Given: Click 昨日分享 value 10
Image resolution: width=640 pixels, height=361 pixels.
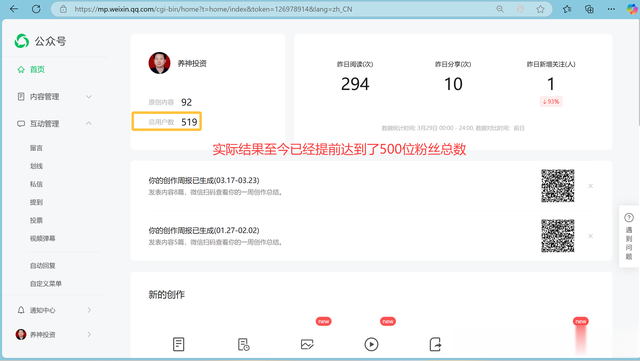Looking at the screenshot, I should (x=453, y=84).
